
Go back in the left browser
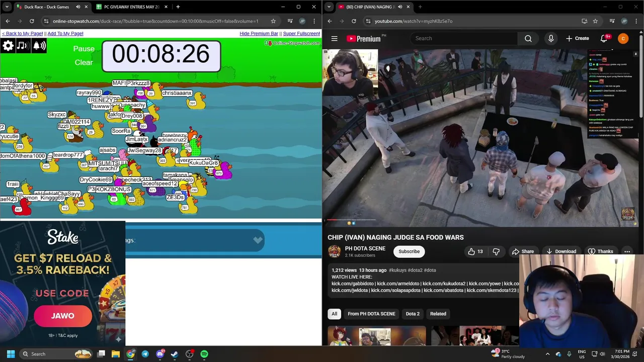(8, 21)
